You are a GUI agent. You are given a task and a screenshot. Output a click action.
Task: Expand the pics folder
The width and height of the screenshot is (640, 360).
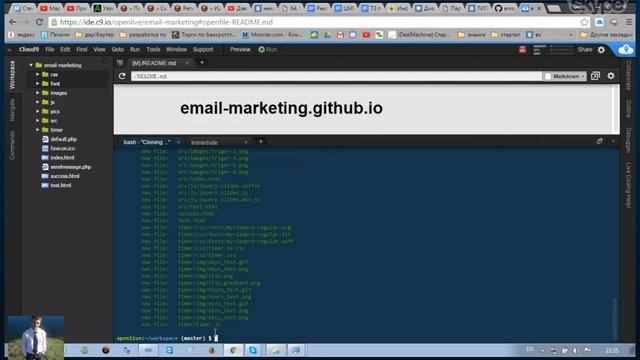[x=38, y=111]
